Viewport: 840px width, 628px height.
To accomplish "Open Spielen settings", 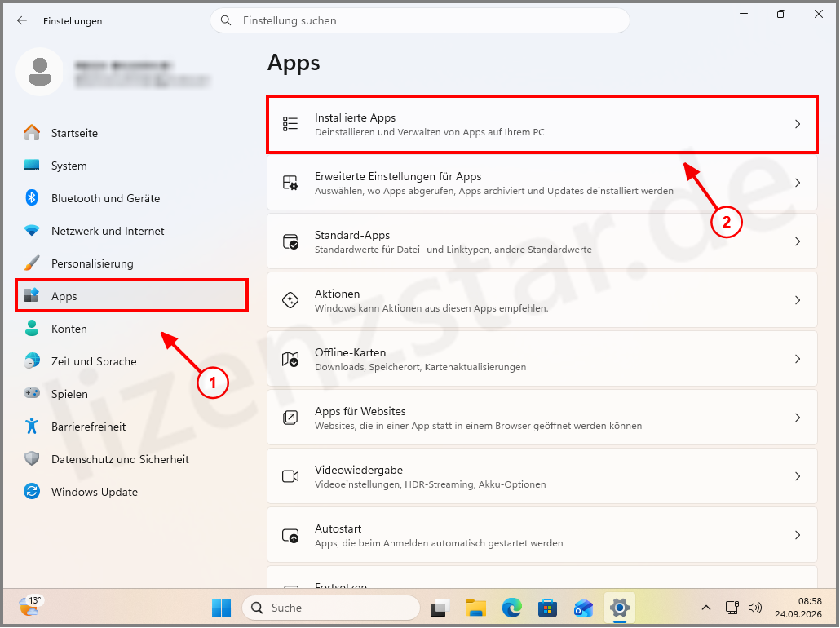I will [x=132, y=394].
